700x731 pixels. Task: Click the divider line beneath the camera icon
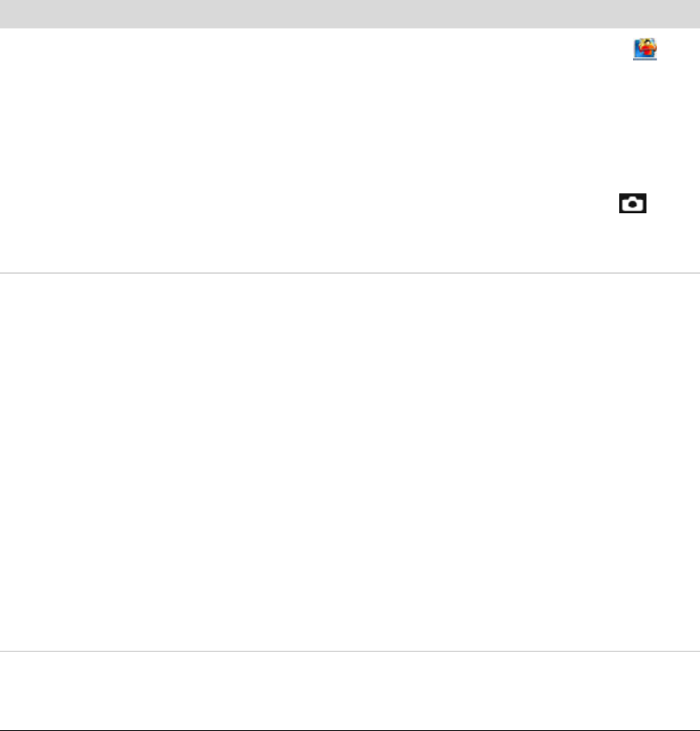point(350,273)
